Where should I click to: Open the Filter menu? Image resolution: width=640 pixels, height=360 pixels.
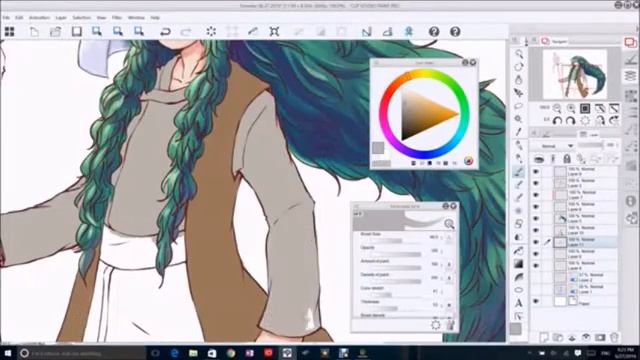click(117, 18)
